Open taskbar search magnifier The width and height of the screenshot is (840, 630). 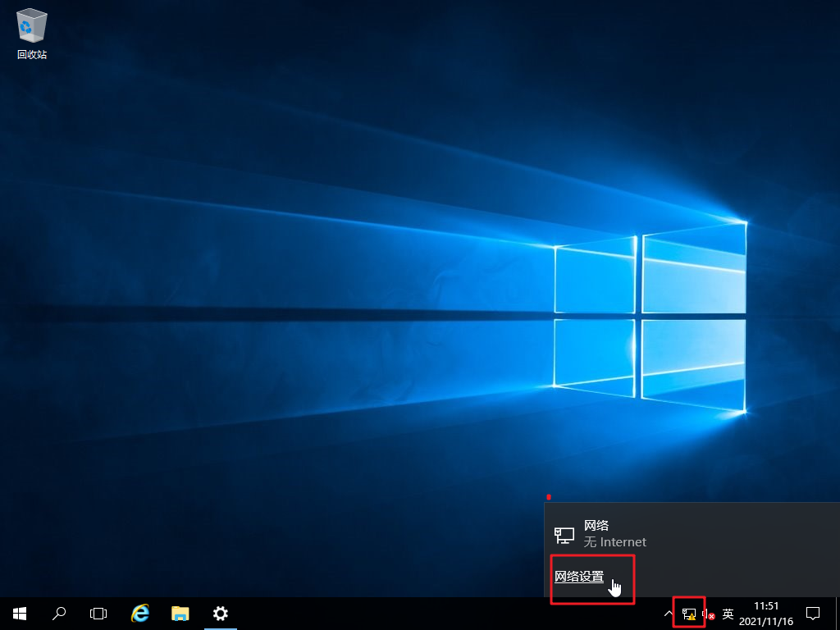point(59,614)
